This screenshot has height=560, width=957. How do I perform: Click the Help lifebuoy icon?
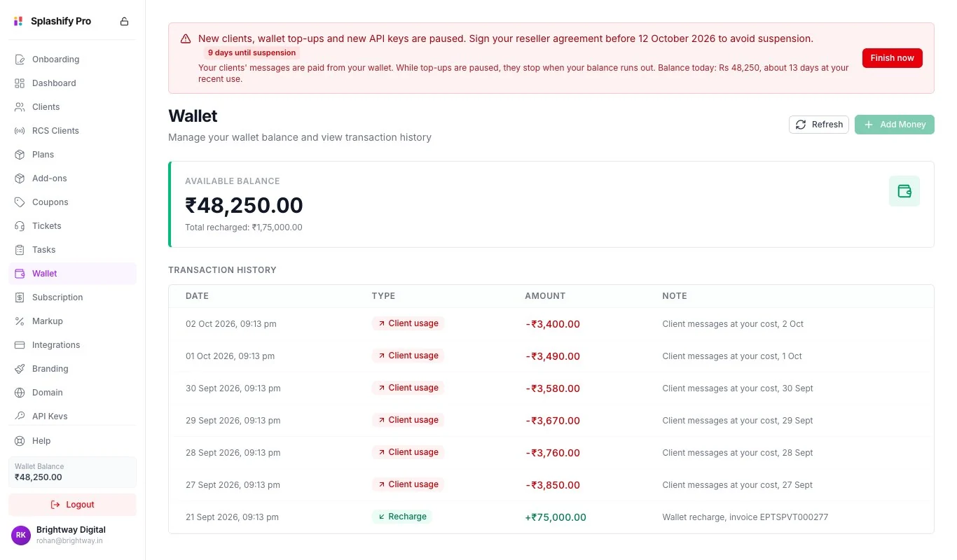click(x=20, y=441)
